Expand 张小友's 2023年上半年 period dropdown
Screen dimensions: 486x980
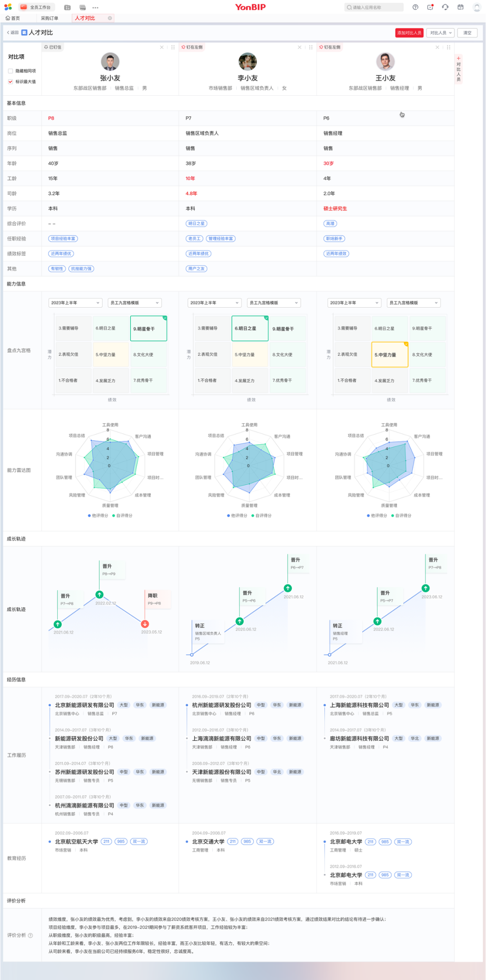pyautogui.click(x=75, y=303)
